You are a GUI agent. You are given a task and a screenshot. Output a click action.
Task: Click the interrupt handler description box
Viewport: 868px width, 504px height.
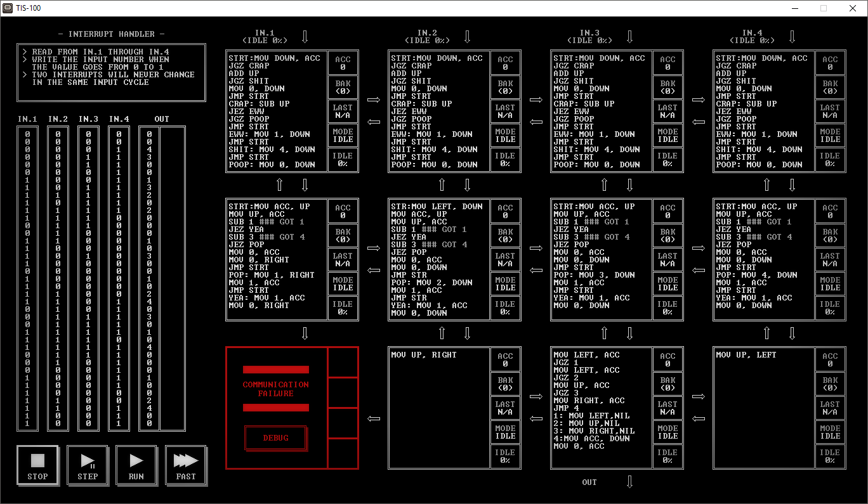[111, 72]
